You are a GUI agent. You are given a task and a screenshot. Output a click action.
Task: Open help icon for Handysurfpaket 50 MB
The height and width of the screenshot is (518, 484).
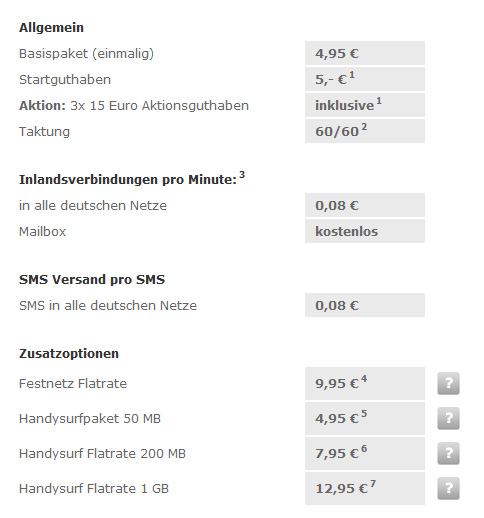448,418
